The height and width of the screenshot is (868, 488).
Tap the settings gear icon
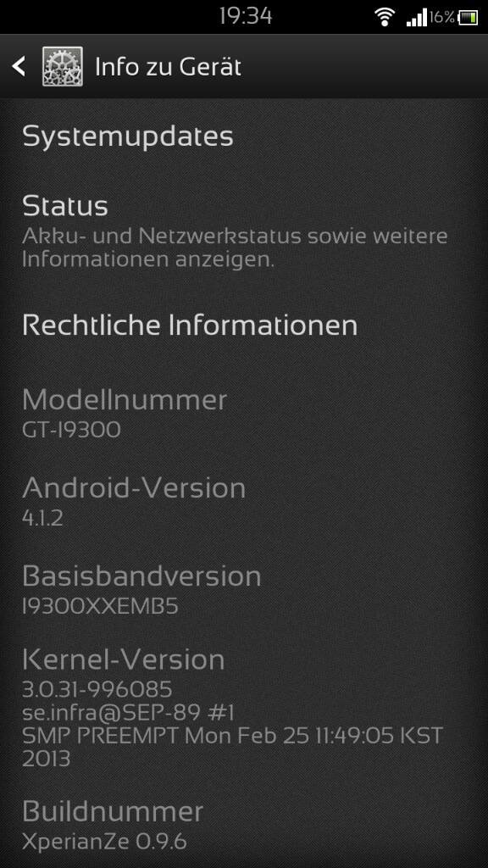(63, 66)
